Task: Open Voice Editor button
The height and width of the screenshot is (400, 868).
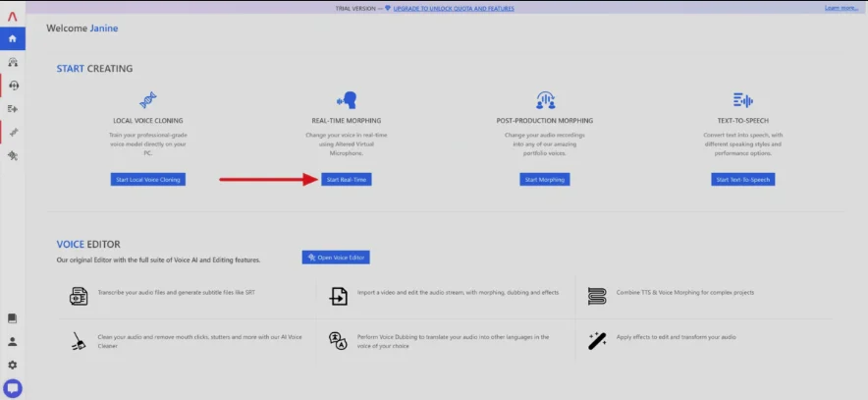Action: pos(336,257)
